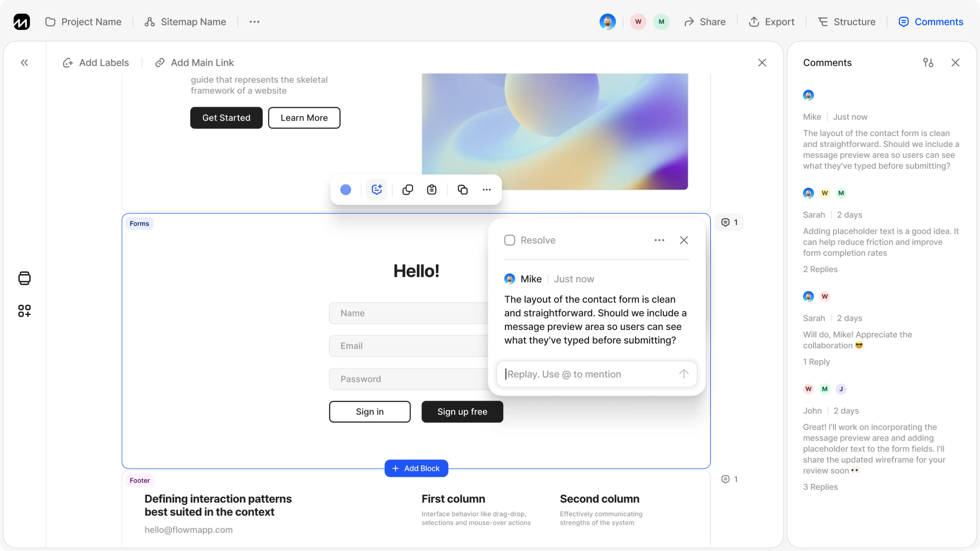Click the add components grid icon in sidebar
This screenshot has height=551, width=980.
[x=24, y=311]
